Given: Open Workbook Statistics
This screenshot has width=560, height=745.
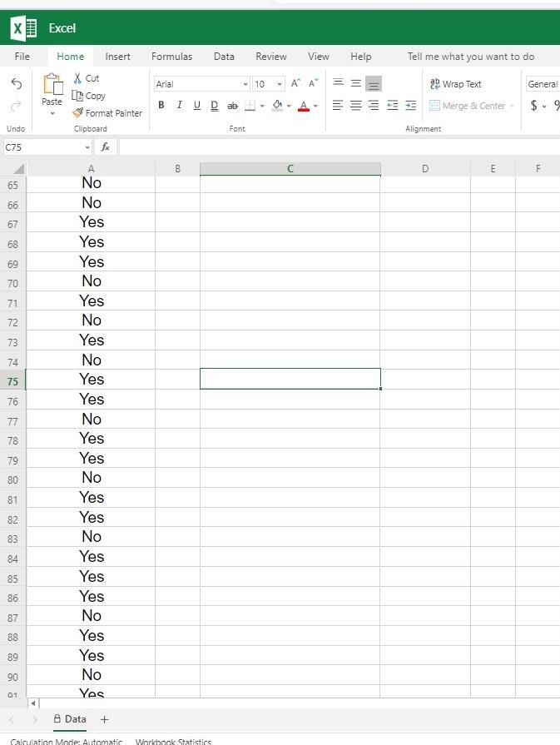Looking at the screenshot, I should (173, 741).
